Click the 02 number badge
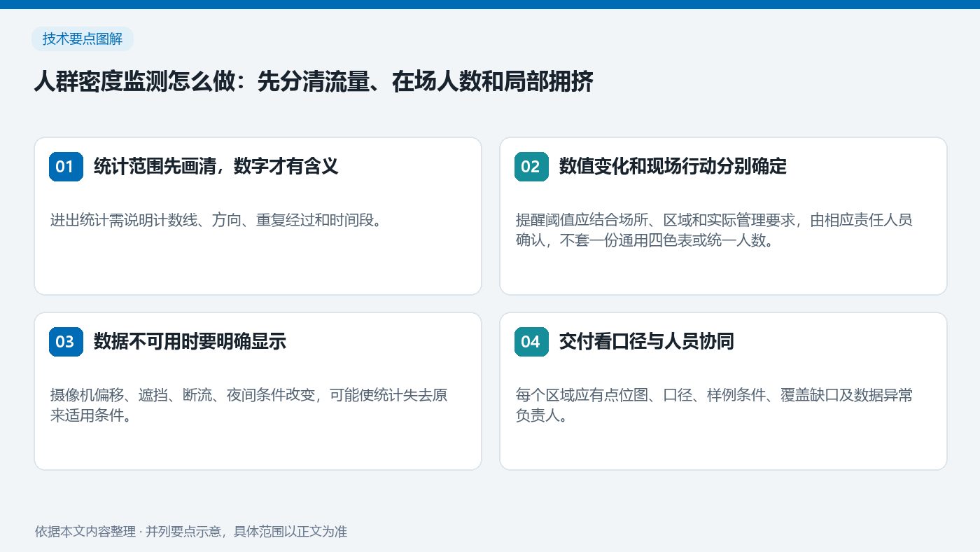This screenshot has width=980, height=552. click(531, 167)
